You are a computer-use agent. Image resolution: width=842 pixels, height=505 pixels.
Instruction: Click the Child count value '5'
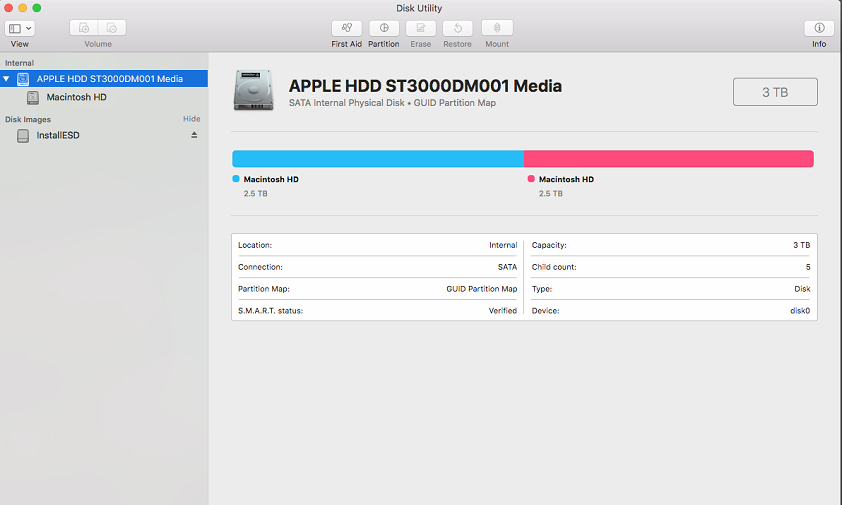[x=808, y=267]
